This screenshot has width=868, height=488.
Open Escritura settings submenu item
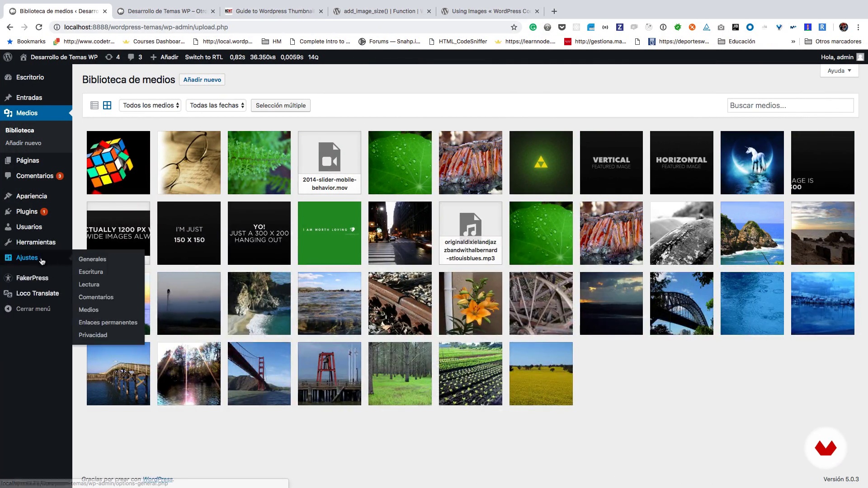[91, 272]
